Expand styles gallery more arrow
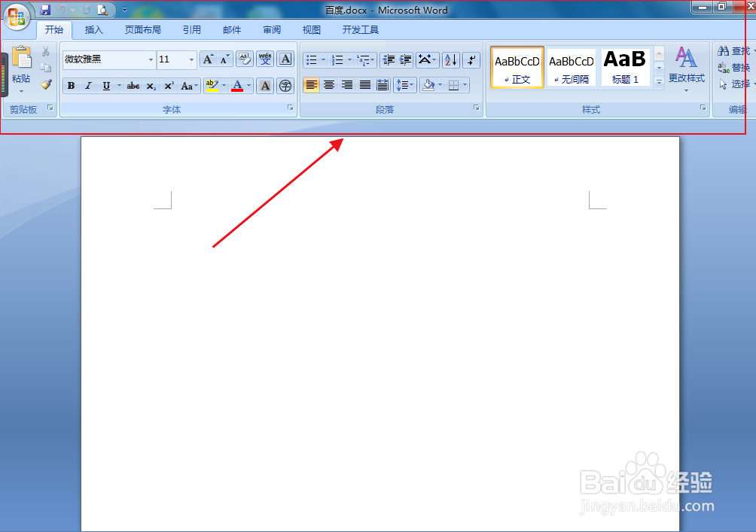 [x=659, y=83]
